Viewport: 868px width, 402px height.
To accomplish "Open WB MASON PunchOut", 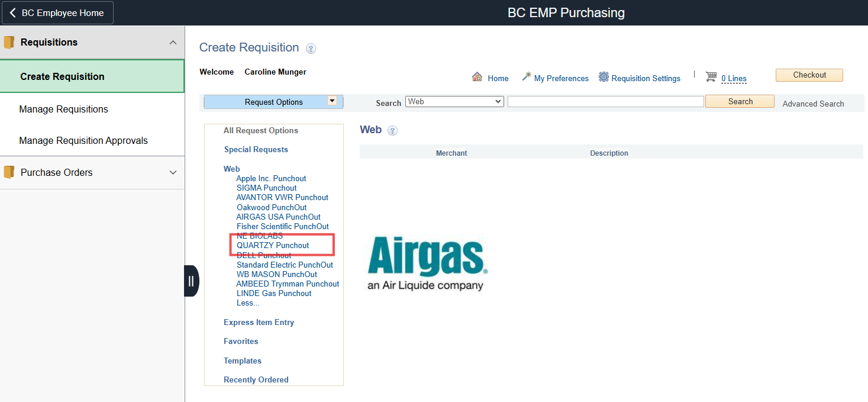I will [277, 274].
